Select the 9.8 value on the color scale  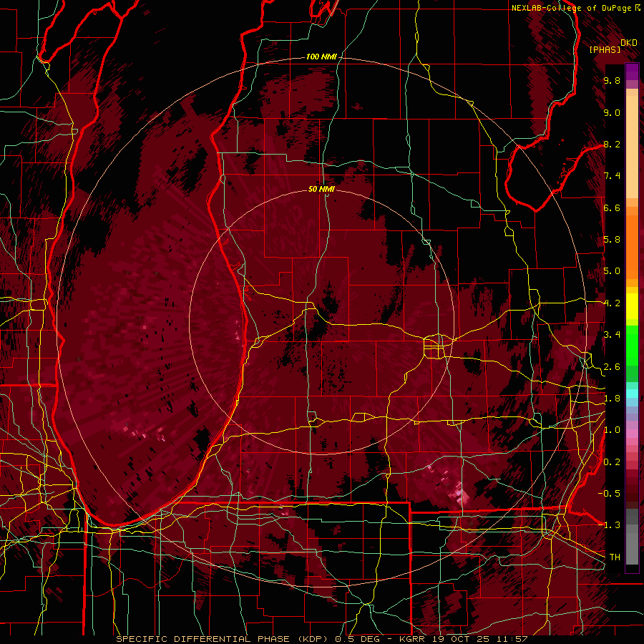[612, 80]
